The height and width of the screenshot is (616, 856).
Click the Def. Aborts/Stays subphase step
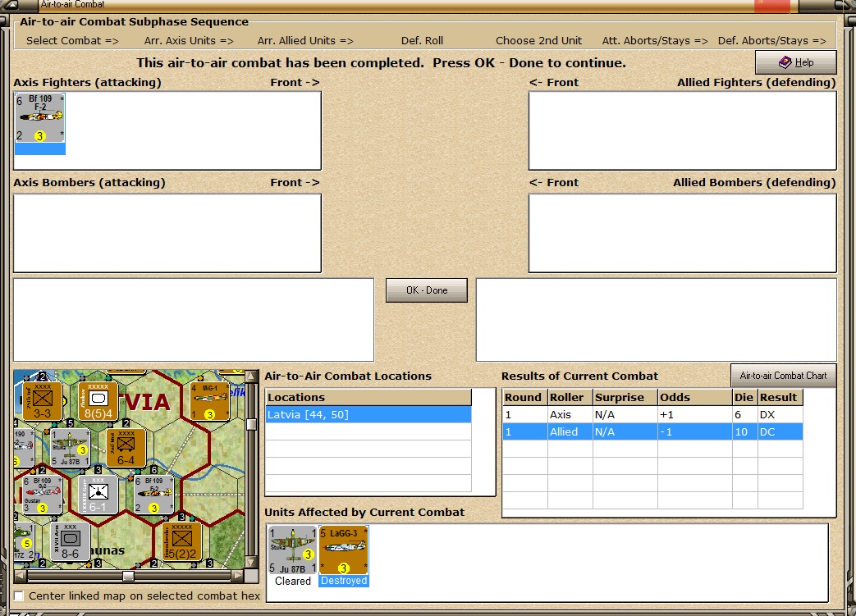click(772, 40)
